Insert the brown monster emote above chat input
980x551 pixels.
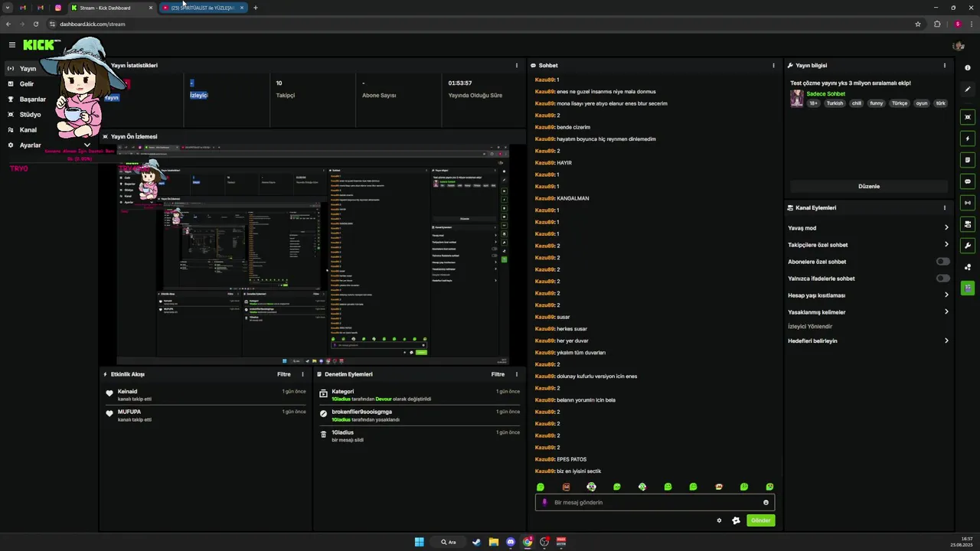coord(566,487)
